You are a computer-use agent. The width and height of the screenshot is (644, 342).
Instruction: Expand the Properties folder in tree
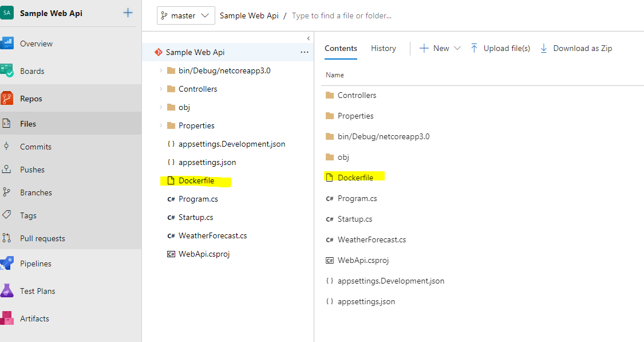(161, 125)
